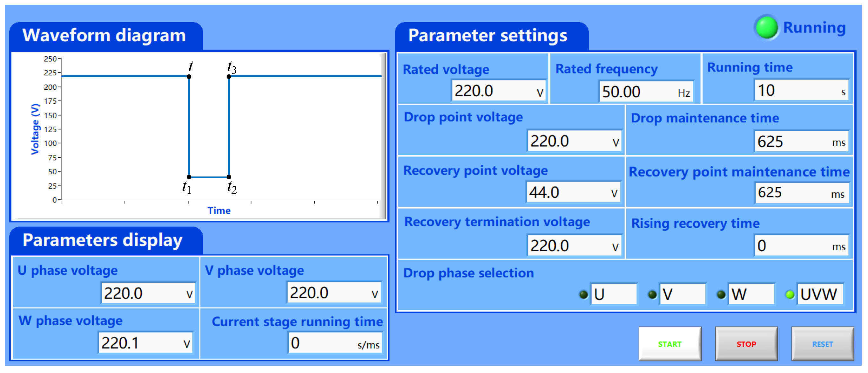Image resolution: width=868 pixels, height=373 pixels.
Task: Click the Rising recovery time field
Action: click(801, 245)
